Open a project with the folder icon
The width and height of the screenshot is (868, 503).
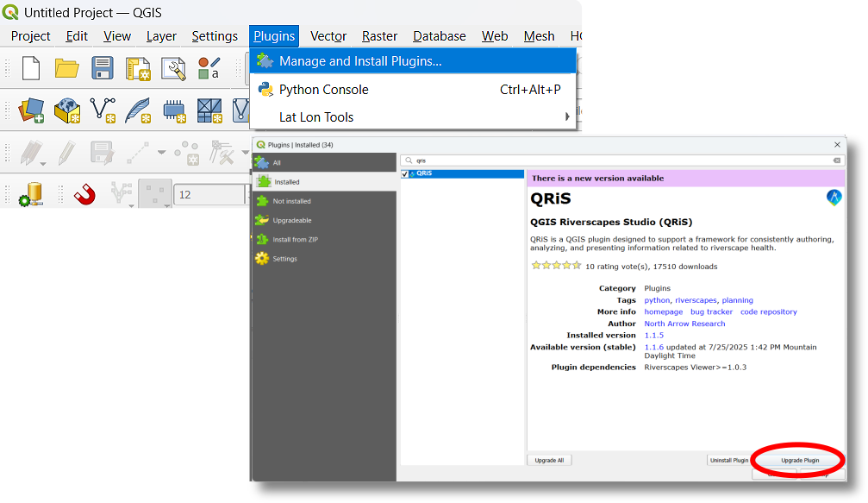tap(67, 69)
